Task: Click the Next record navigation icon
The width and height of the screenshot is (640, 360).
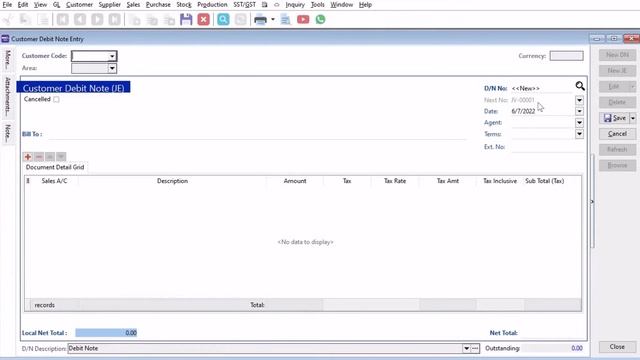Action: tap(97, 20)
